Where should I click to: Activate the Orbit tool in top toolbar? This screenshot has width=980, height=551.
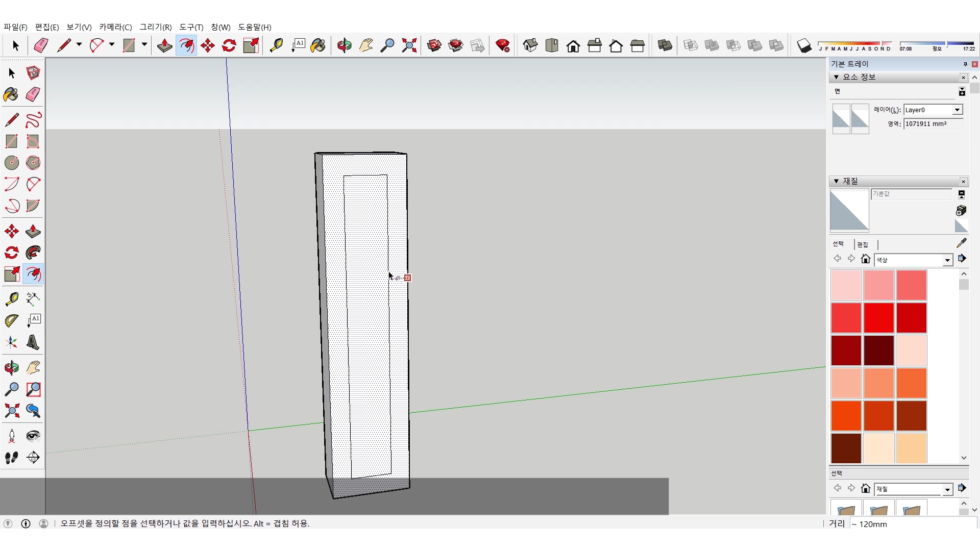point(344,45)
